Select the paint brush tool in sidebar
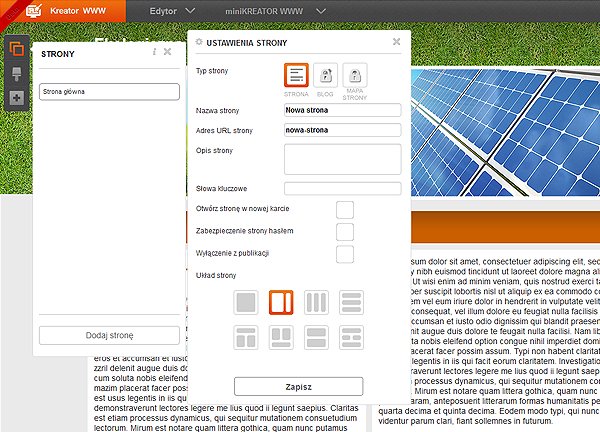Screen dimensions: 600x432 [16, 74]
